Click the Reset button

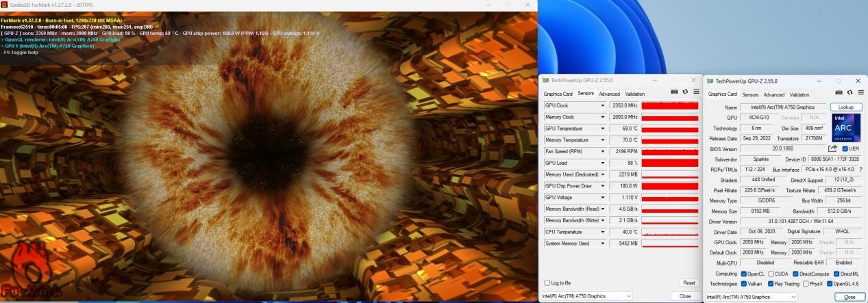click(689, 282)
